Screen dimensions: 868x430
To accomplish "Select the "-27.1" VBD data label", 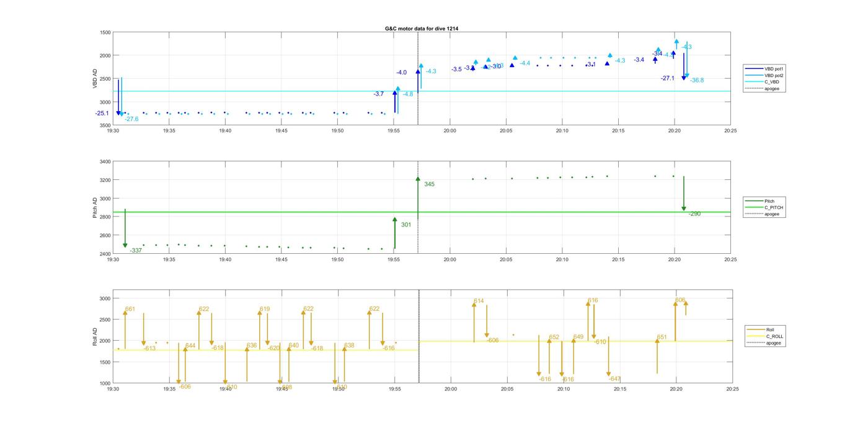I will (x=668, y=78).
